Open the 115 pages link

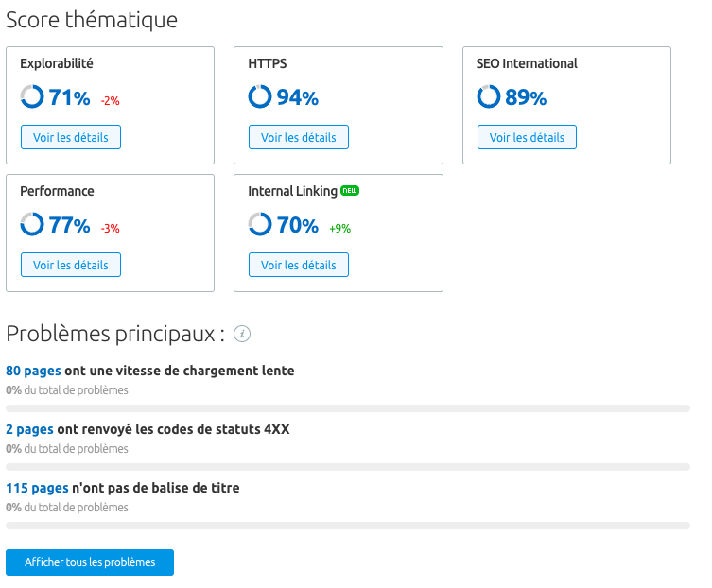click(37, 488)
